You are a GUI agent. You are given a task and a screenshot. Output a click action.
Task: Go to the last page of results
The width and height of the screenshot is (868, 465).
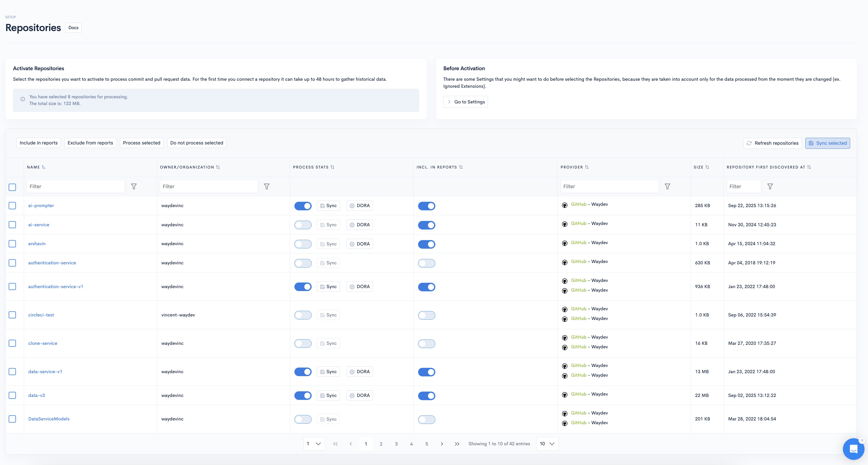[457, 444]
